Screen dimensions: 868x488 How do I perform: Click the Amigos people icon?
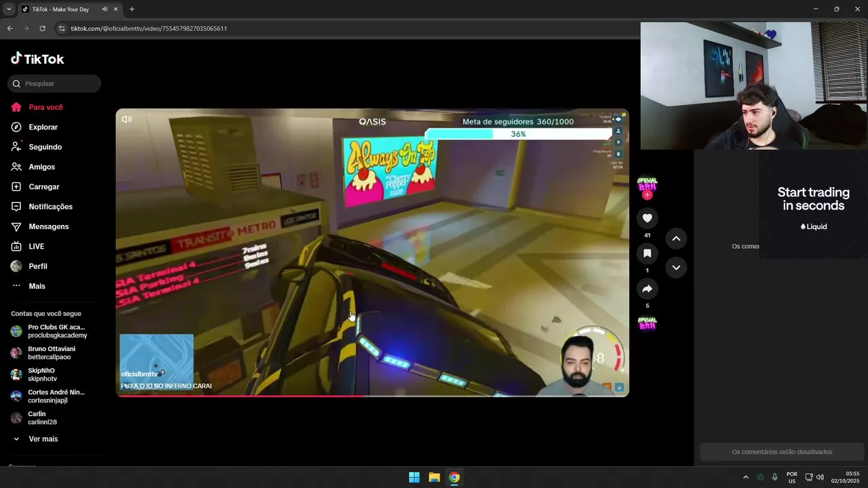coord(16,167)
